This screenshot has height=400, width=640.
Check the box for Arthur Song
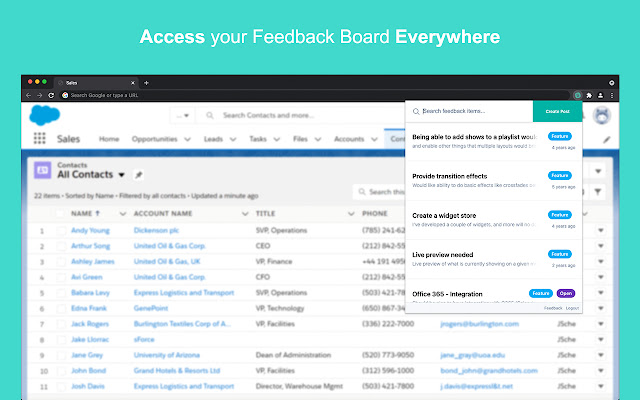click(x=61, y=246)
